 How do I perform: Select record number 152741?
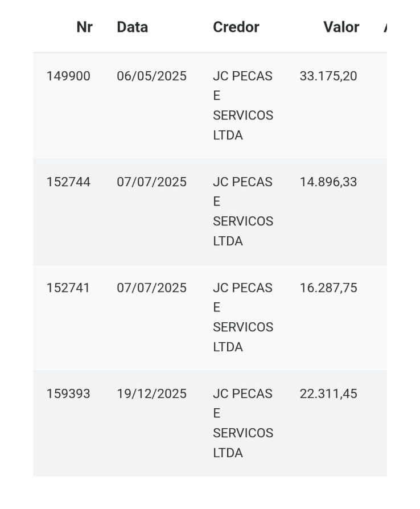[68, 288]
